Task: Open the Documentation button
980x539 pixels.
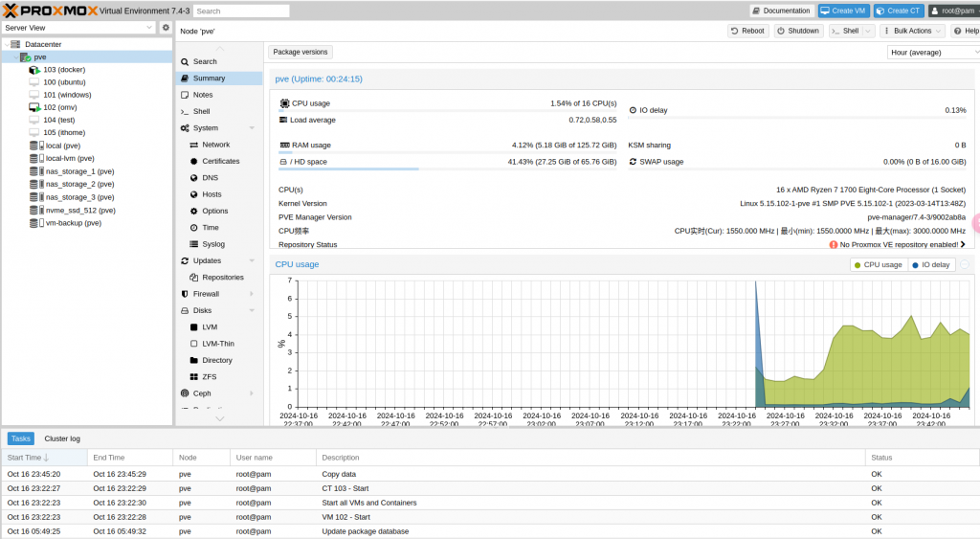Action: point(781,11)
